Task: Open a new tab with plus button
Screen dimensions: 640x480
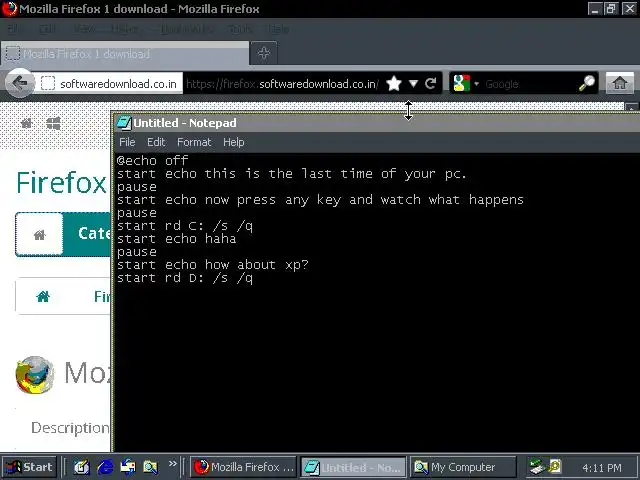Action: (264, 53)
